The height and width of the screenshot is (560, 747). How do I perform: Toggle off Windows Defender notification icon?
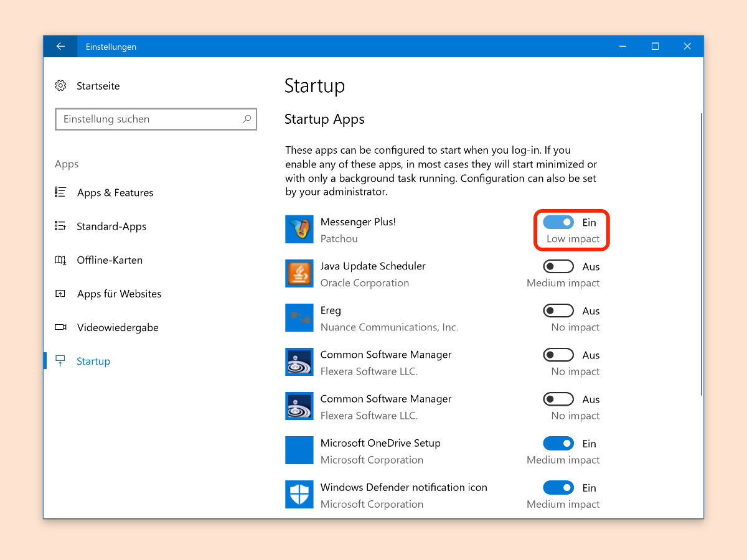pos(558,488)
